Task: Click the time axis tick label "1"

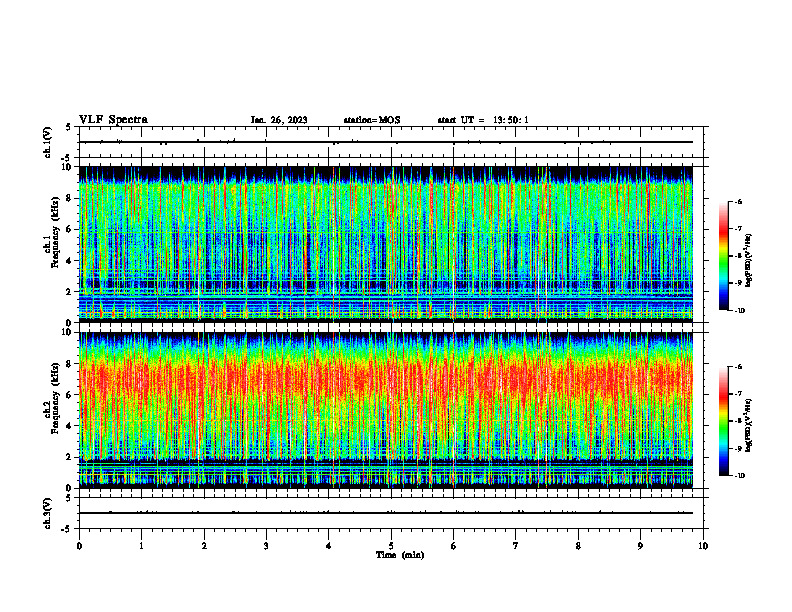Action: 141,546
